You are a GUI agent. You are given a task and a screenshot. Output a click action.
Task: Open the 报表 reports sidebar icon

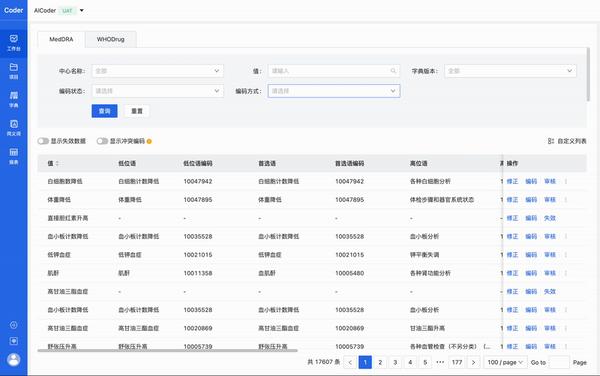[x=13, y=156]
